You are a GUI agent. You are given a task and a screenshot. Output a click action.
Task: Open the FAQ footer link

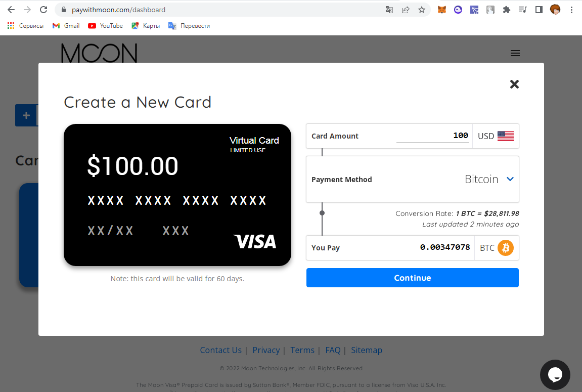333,350
